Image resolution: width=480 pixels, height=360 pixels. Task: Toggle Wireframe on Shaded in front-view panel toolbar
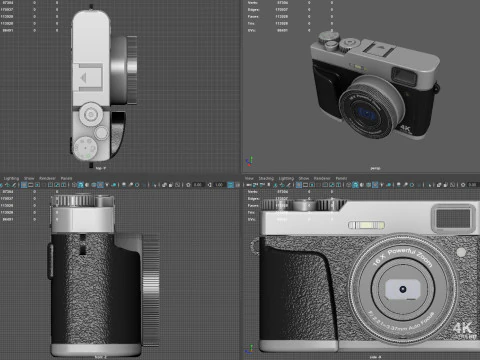[x=368, y=185]
